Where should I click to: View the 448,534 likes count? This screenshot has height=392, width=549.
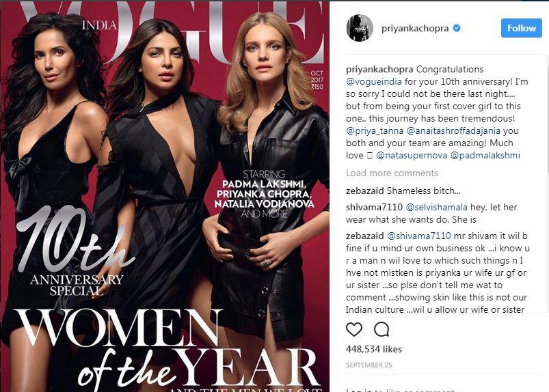point(373,349)
